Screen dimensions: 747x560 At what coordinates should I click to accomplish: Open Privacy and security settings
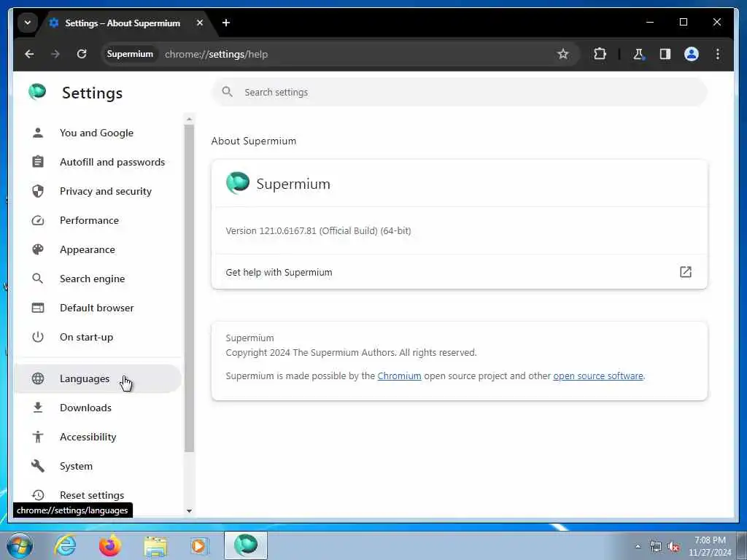[x=98, y=192]
